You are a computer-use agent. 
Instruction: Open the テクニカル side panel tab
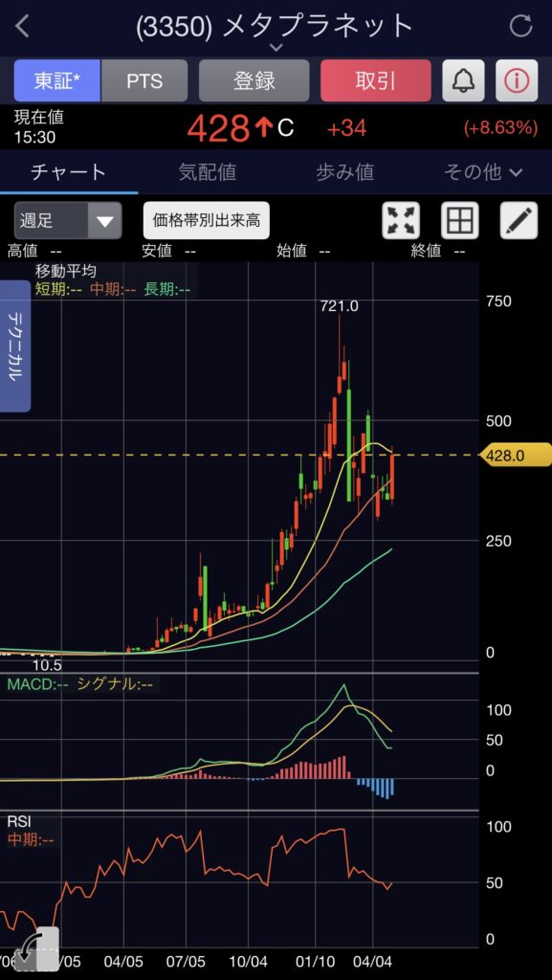[15, 345]
